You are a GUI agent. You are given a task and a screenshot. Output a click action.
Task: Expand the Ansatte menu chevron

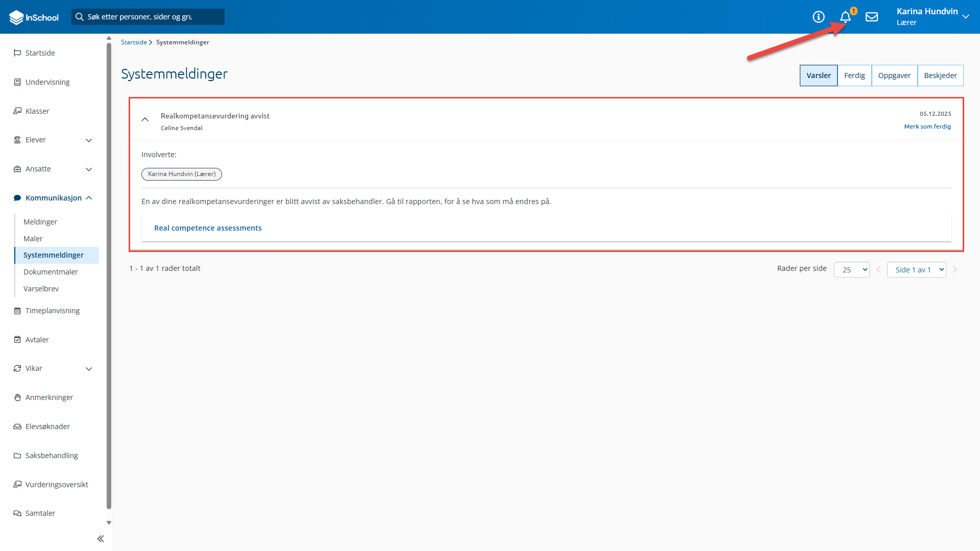[89, 169]
